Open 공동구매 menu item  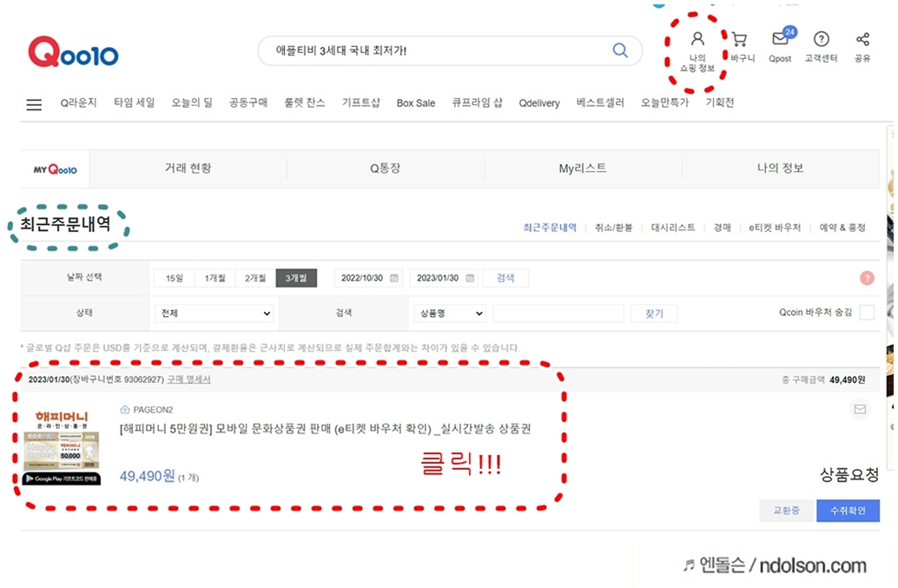click(x=248, y=102)
